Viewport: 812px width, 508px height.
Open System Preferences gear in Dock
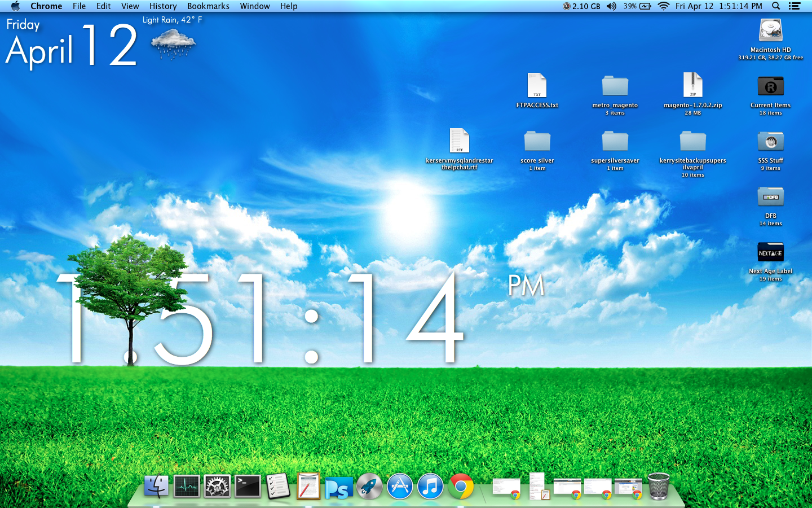(217, 486)
